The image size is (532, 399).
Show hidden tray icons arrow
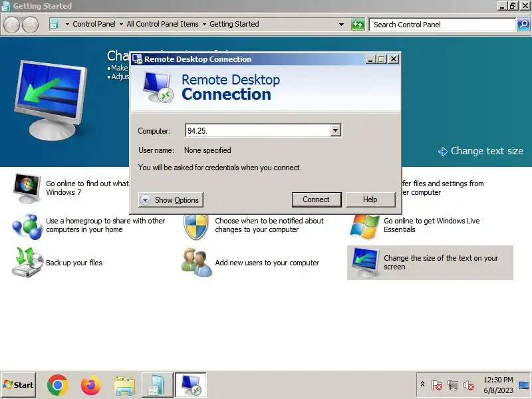tap(423, 384)
